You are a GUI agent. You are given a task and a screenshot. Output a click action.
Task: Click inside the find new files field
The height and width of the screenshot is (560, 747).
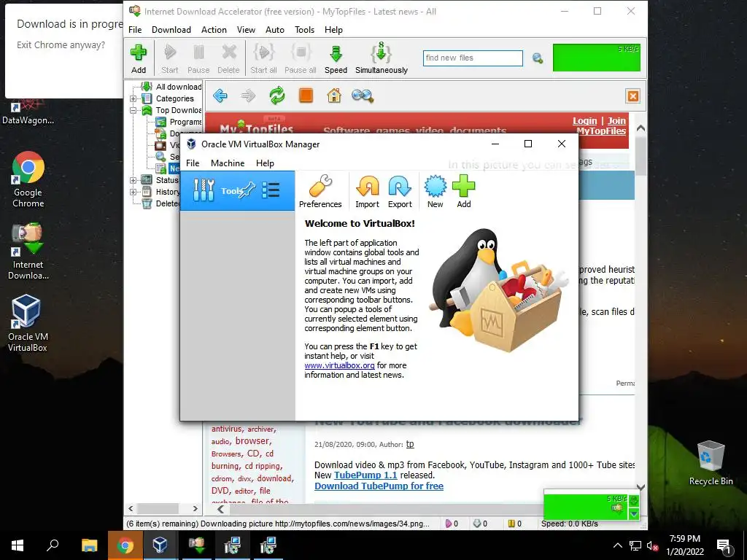tap(473, 58)
